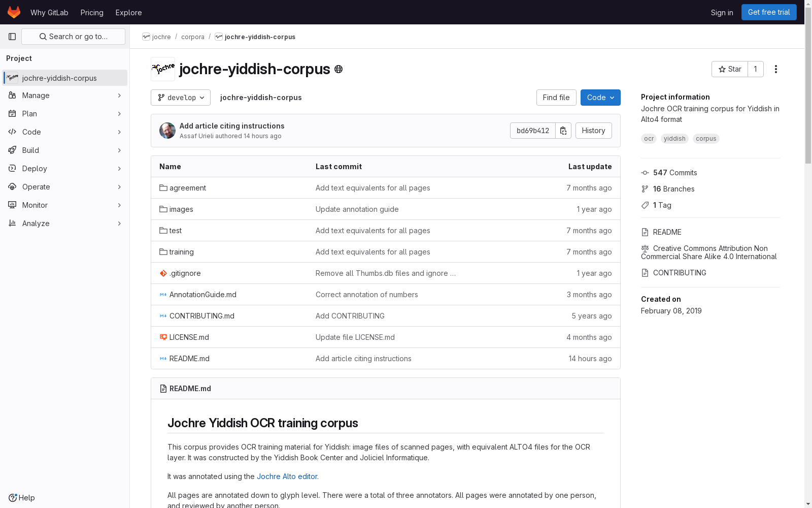Click the Help question mark icon

pyautogui.click(x=13, y=498)
